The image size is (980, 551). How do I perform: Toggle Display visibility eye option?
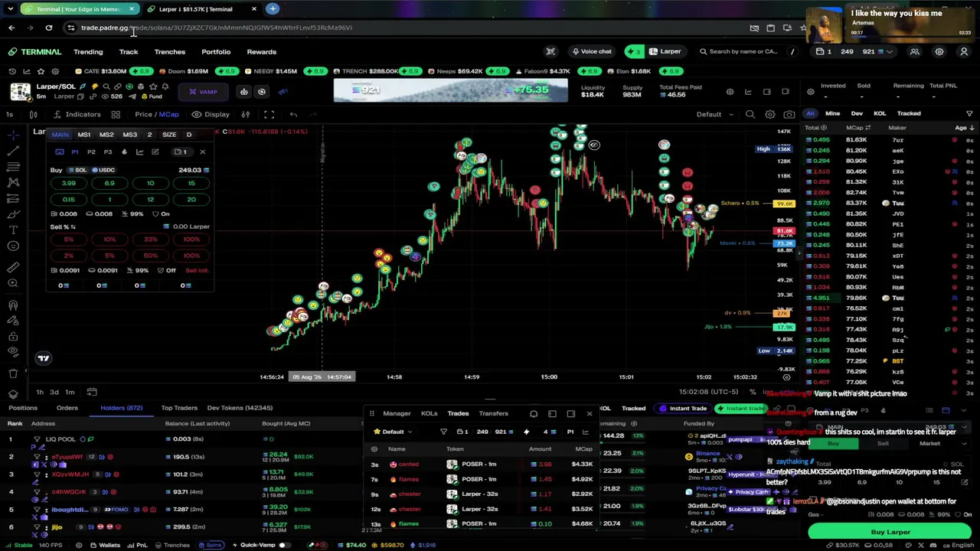pos(211,114)
